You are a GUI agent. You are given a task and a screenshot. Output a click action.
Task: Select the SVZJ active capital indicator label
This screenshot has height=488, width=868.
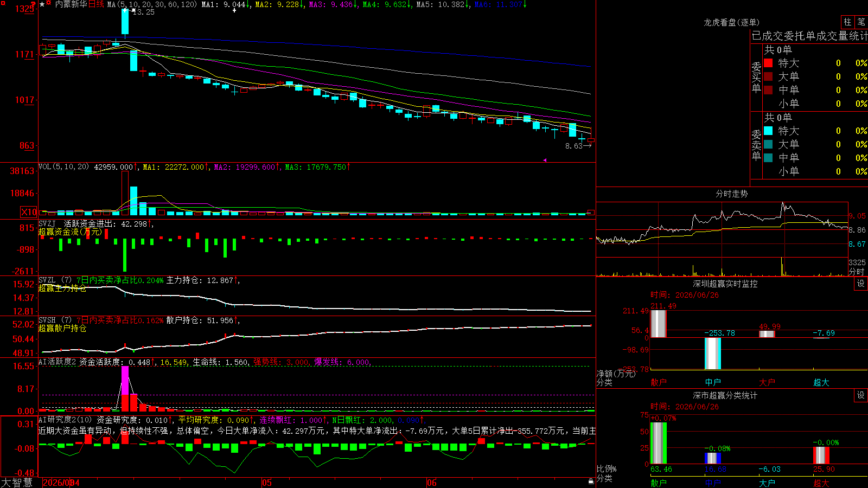pyautogui.click(x=47, y=223)
